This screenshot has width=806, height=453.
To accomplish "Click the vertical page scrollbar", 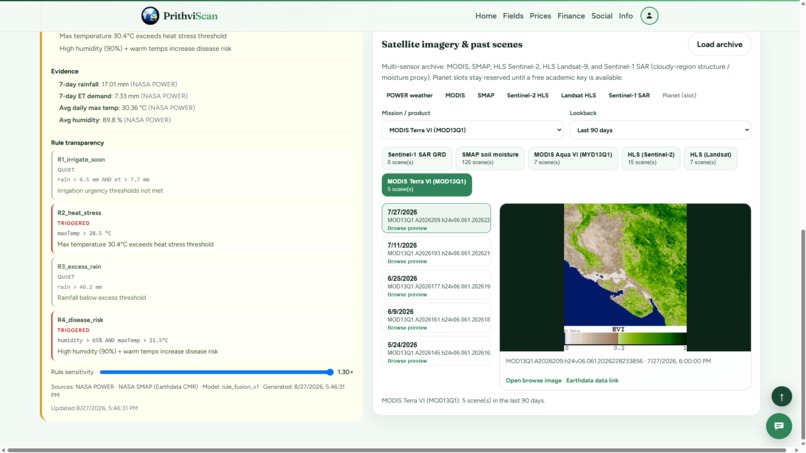I will [802, 334].
